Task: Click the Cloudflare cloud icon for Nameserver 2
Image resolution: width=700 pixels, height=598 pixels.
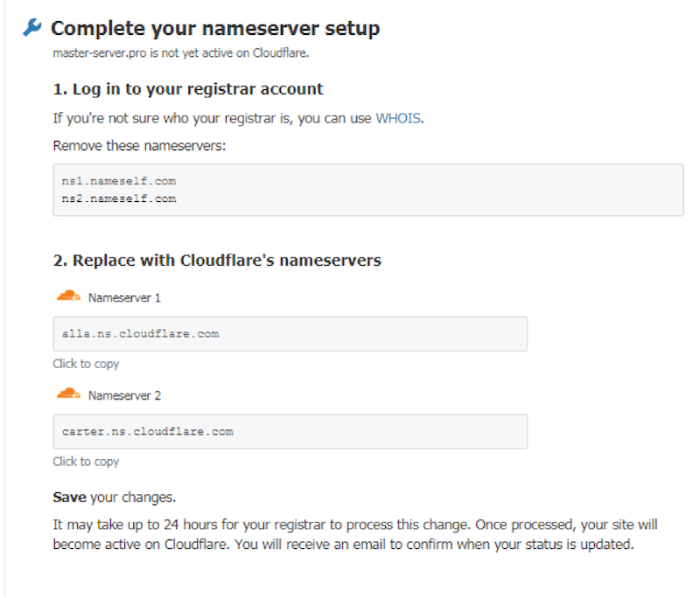Action: (x=68, y=394)
